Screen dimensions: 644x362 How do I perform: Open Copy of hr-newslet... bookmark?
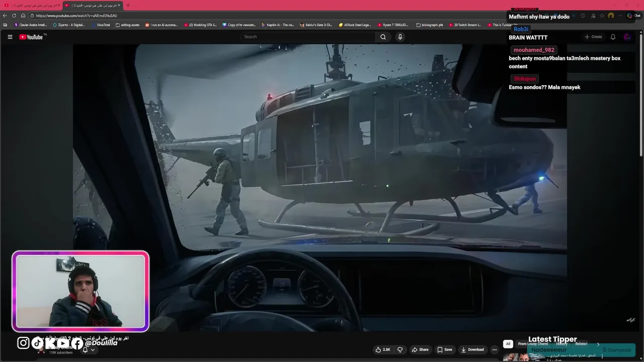click(x=239, y=25)
